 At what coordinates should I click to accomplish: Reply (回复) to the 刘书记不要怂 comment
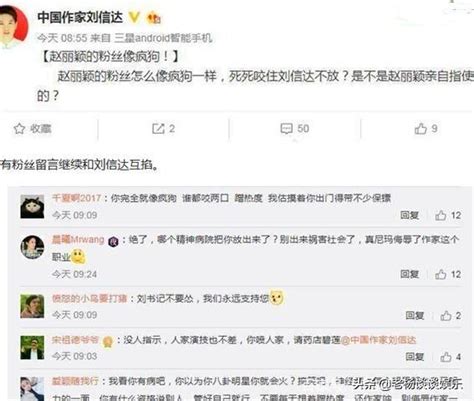click(415, 316)
